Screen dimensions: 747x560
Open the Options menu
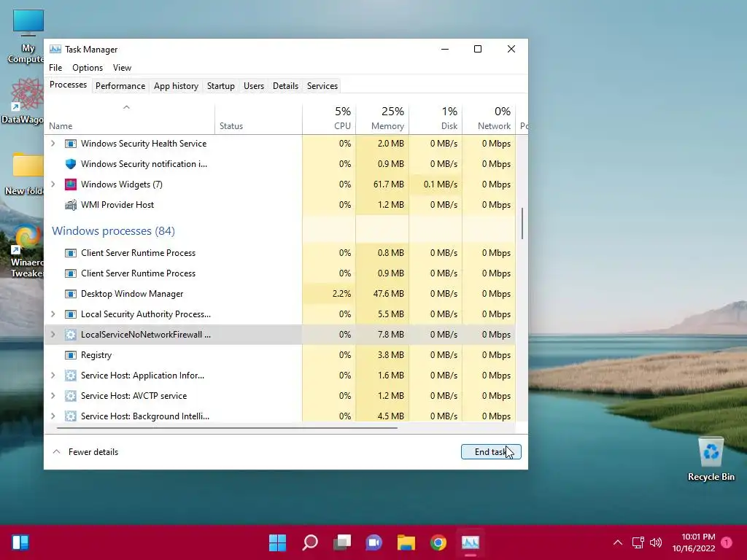click(x=88, y=68)
